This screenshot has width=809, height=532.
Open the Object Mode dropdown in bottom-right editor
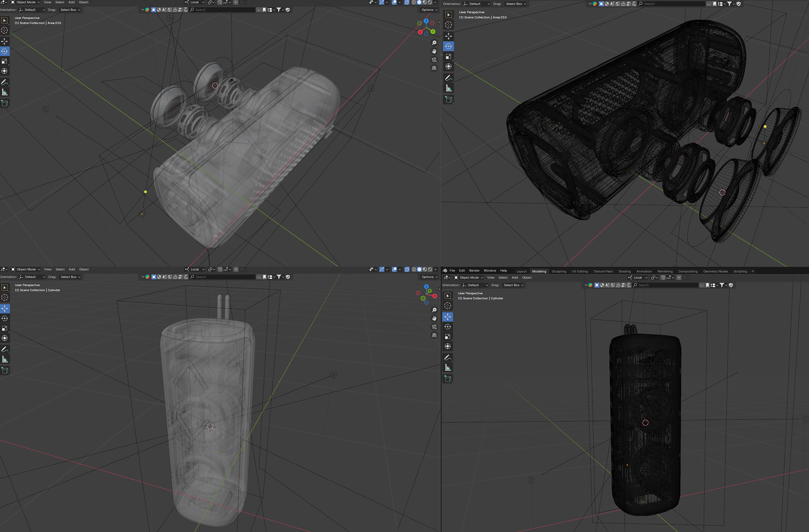coord(468,278)
